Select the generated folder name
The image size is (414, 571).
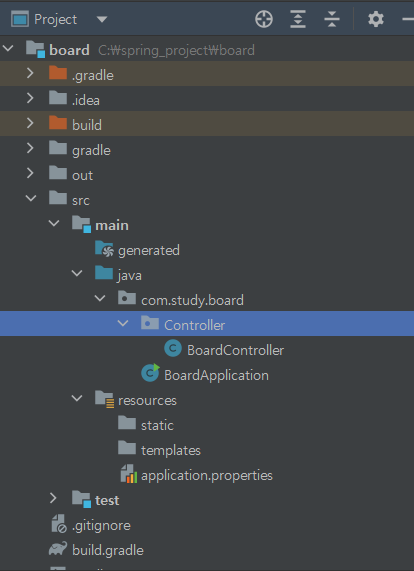pyautogui.click(x=149, y=251)
